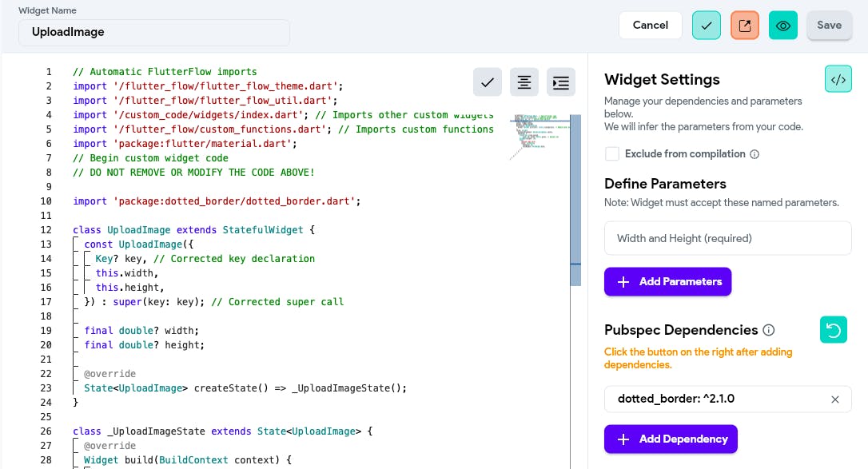Click the eye preview icon
Screen dimensions: 868x469
[x=782, y=26]
